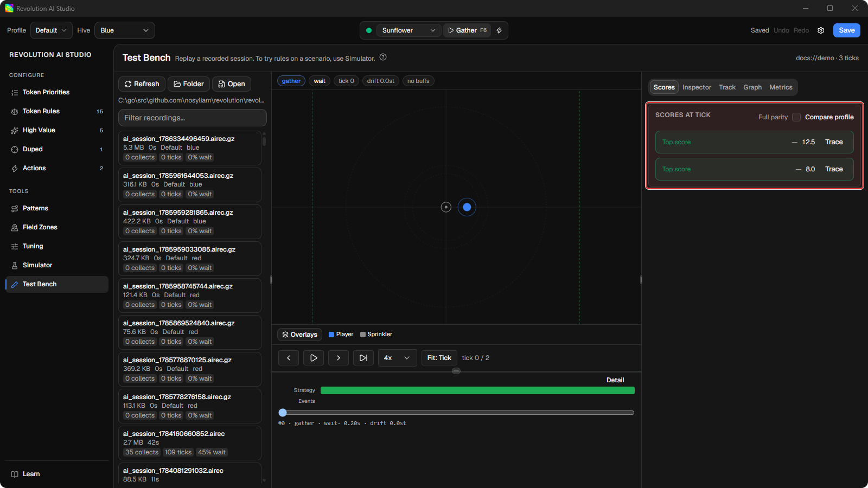Image resolution: width=868 pixels, height=488 pixels.
Task: Click the help question mark icon
Action: [383, 57]
